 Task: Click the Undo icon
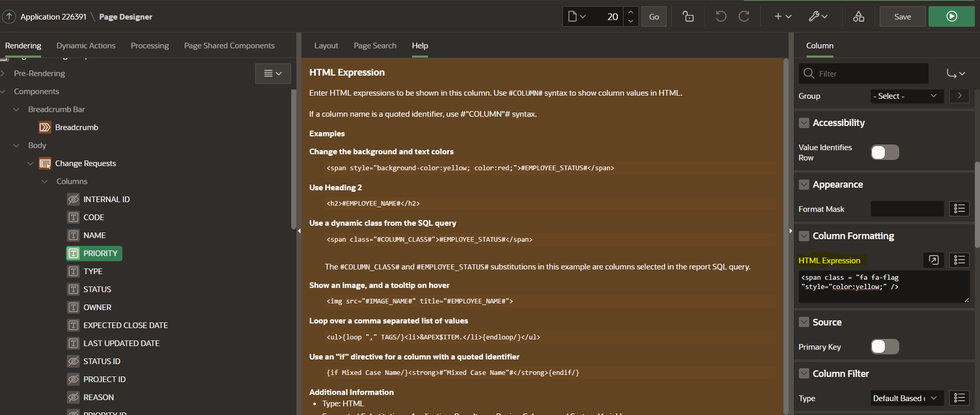coord(721,16)
